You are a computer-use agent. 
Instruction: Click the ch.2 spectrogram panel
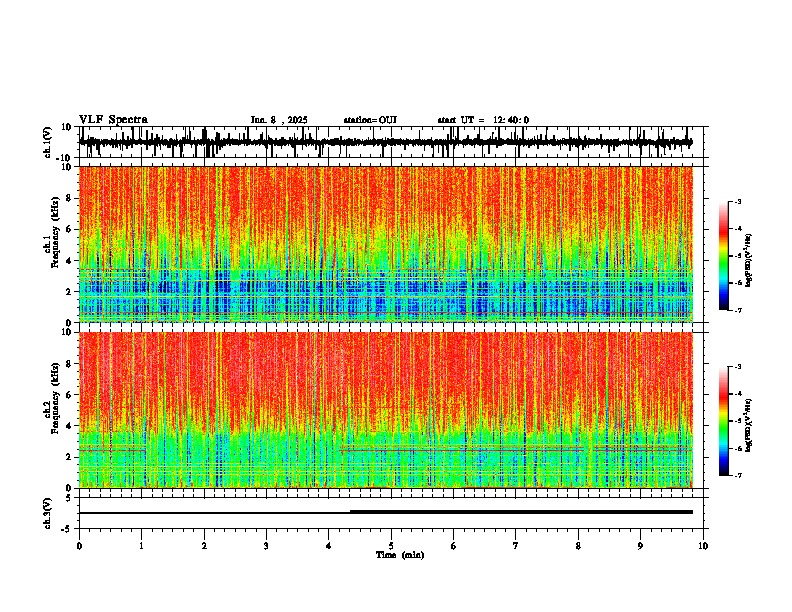[393, 410]
